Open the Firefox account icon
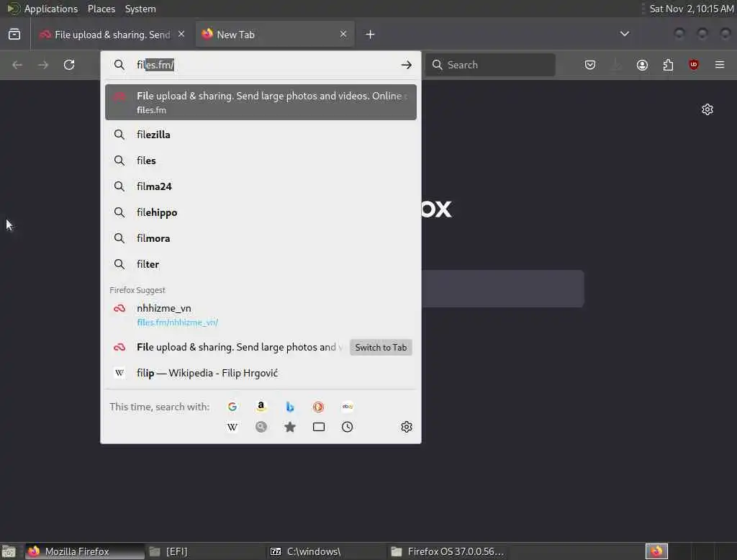Screen dimensions: 737x560 642,65
